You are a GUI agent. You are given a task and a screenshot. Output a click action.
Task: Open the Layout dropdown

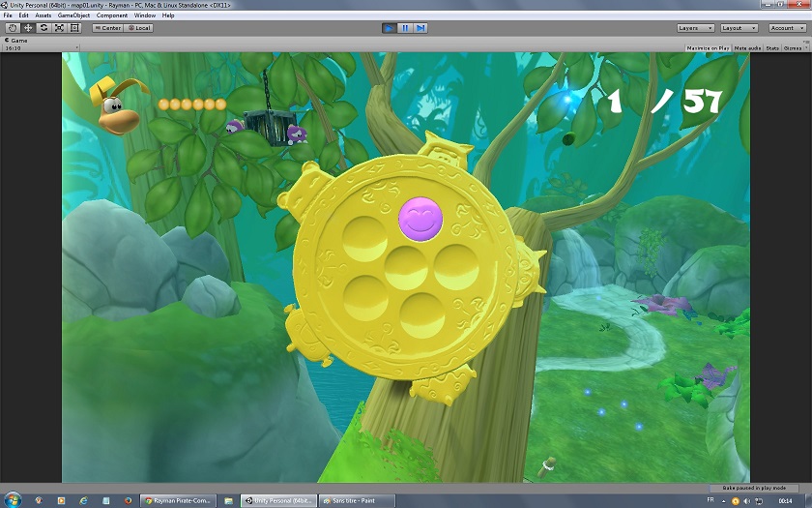(x=739, y=28)
